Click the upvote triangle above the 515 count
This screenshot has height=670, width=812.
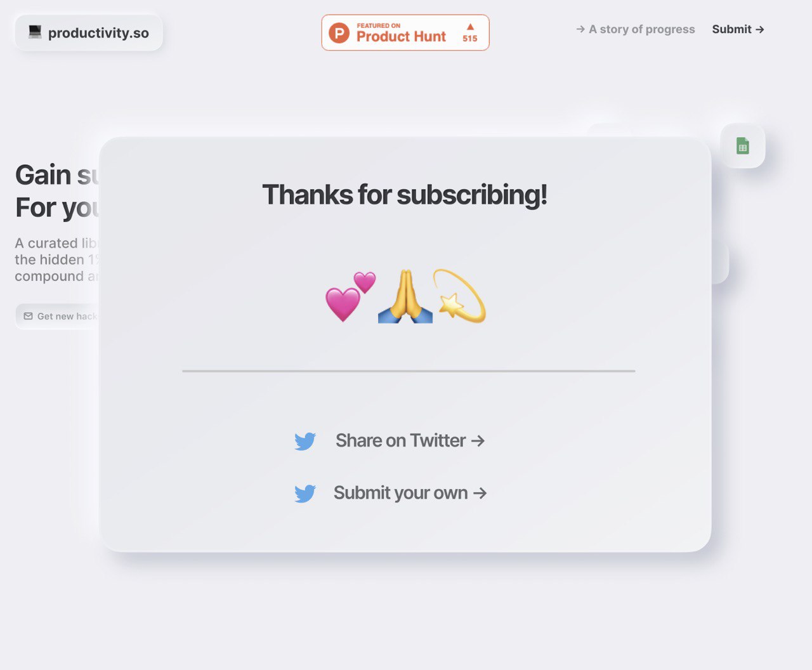470,27
